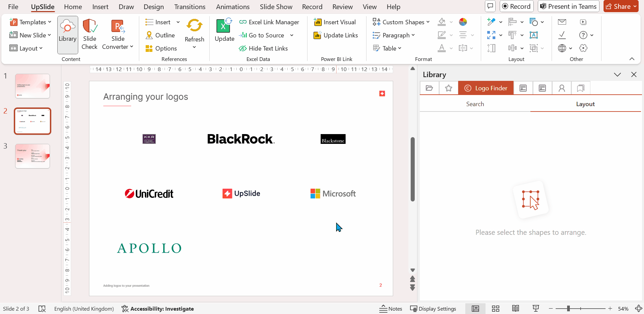
Task: Click the video tutorials icon in Other group
Action: [583, 22]
